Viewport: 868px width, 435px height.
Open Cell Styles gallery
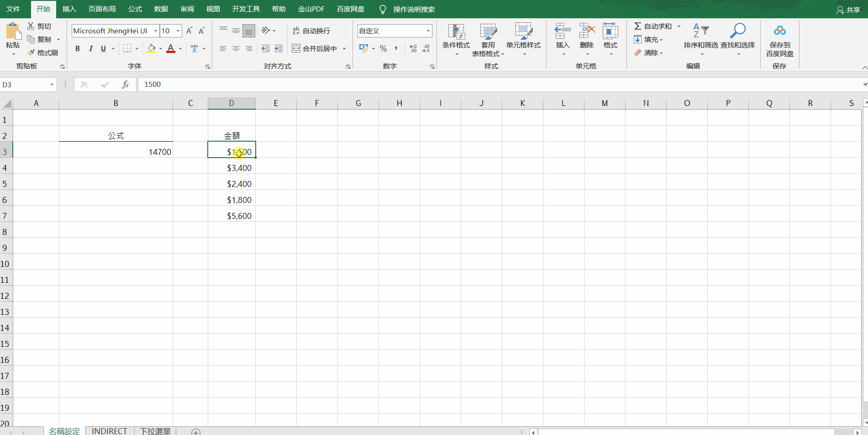523,40
